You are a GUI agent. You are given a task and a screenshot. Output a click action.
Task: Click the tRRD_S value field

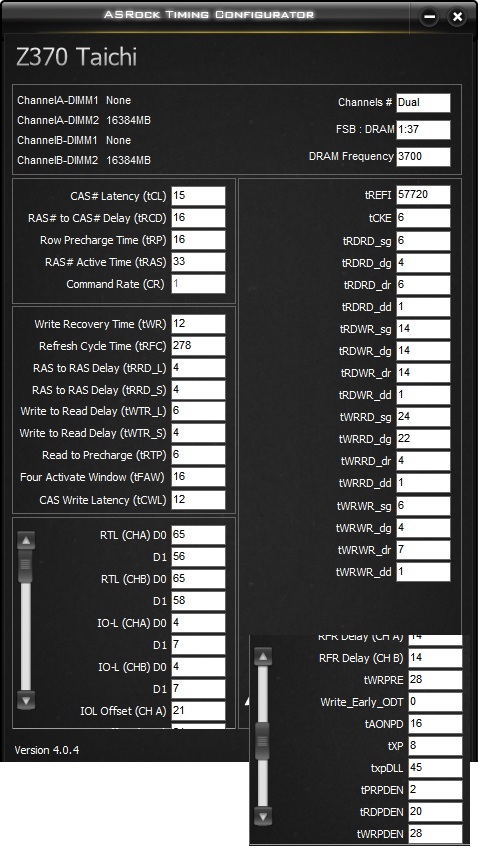coord(198,390)
